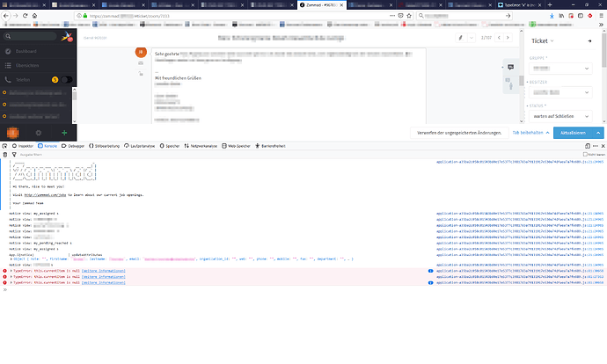Open the devtools three-dots options menu

tap(596, 146)
